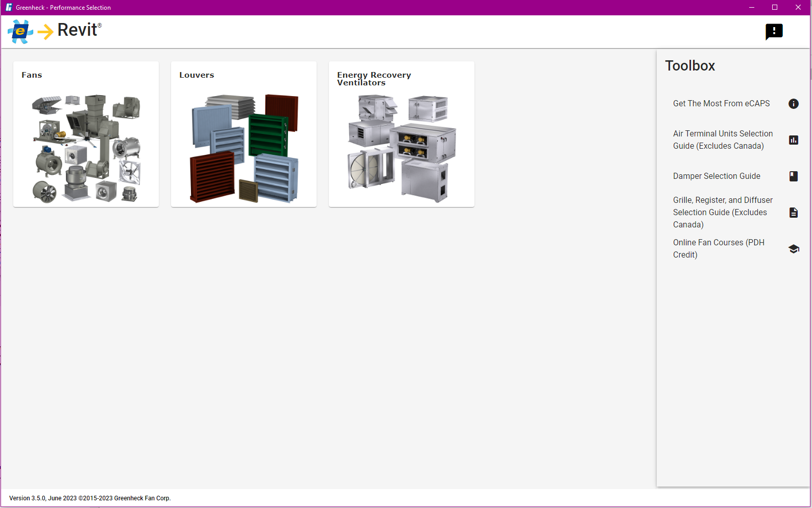
Task: Open Air Terminal Units Selection Guide link
Action: pos(723,140)
